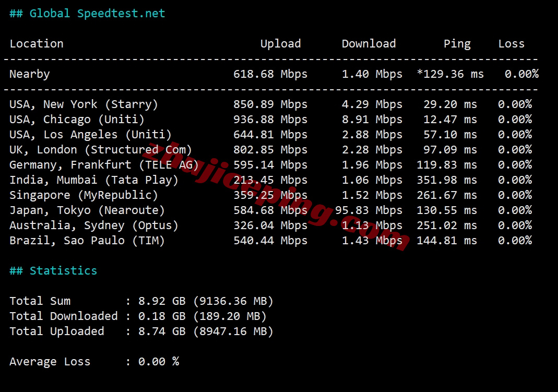Click the Nearby row label
This screenshot has height=392, width=558.
[30, 74]
